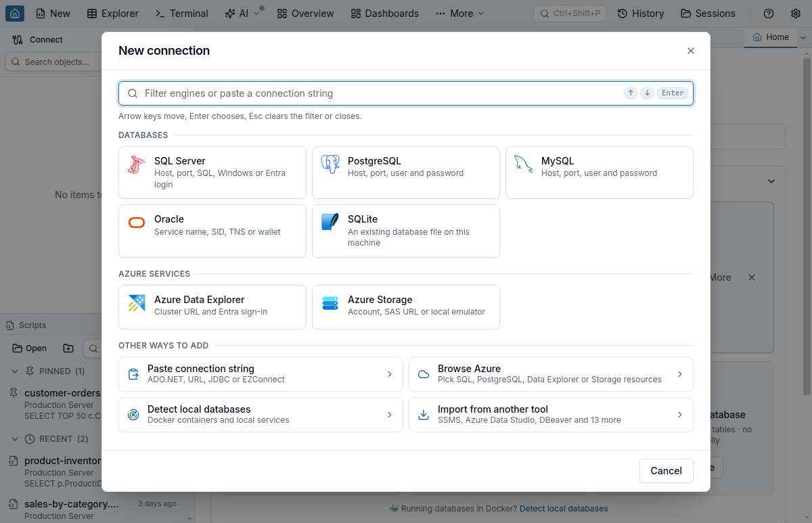
Task: Select the SQL Server icon
Action: [137, 164]
